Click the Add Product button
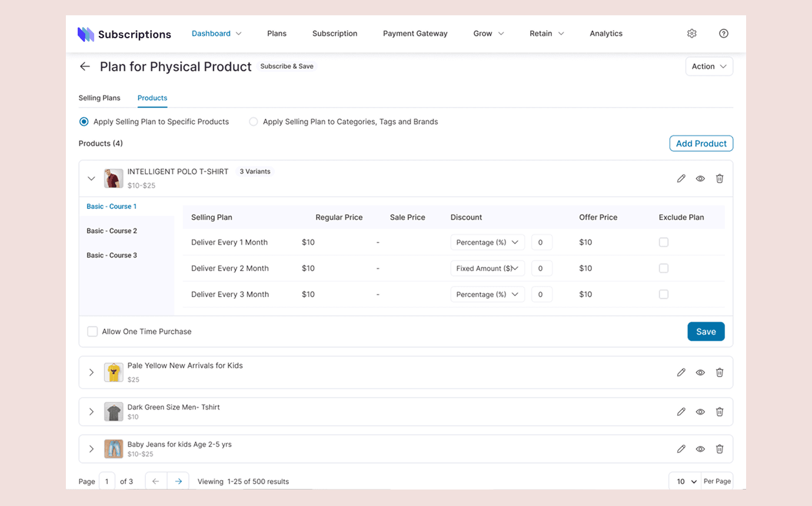 701,144
